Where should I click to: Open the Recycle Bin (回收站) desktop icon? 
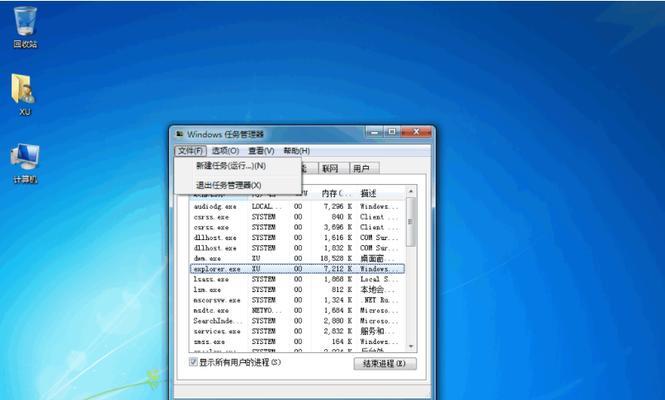tap(25, 26)
